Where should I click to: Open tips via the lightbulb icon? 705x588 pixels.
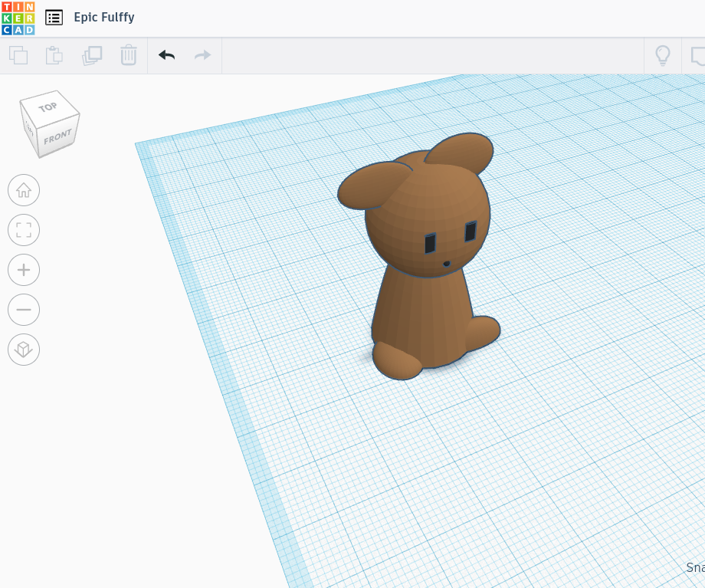(x=663, y=55)
